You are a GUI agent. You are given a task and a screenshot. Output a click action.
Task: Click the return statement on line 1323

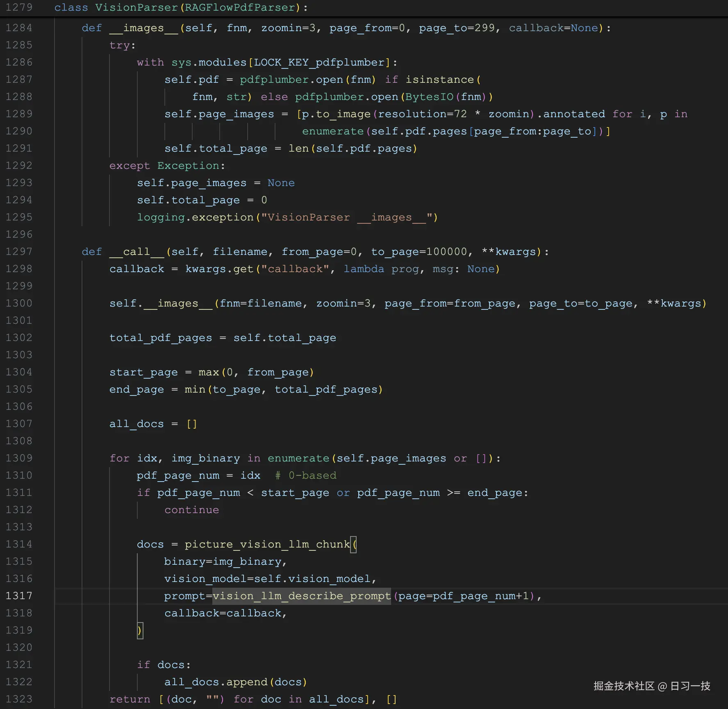130,699
